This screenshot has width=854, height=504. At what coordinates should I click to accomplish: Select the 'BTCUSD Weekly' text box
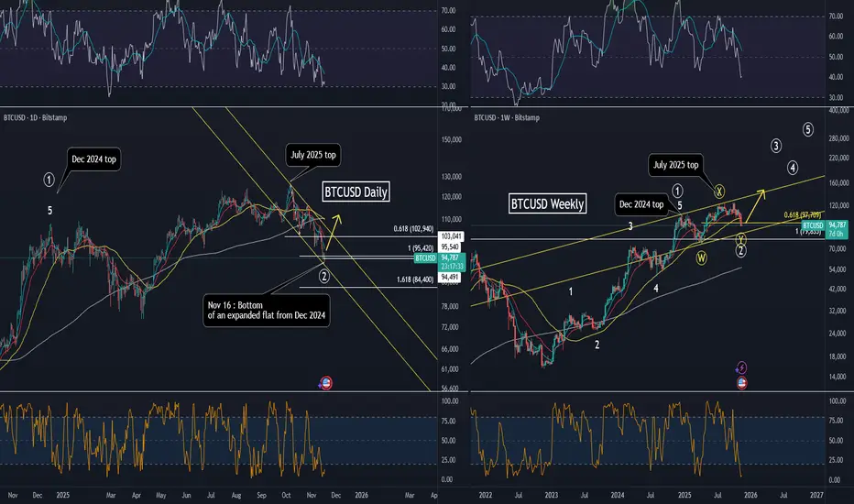547,203
